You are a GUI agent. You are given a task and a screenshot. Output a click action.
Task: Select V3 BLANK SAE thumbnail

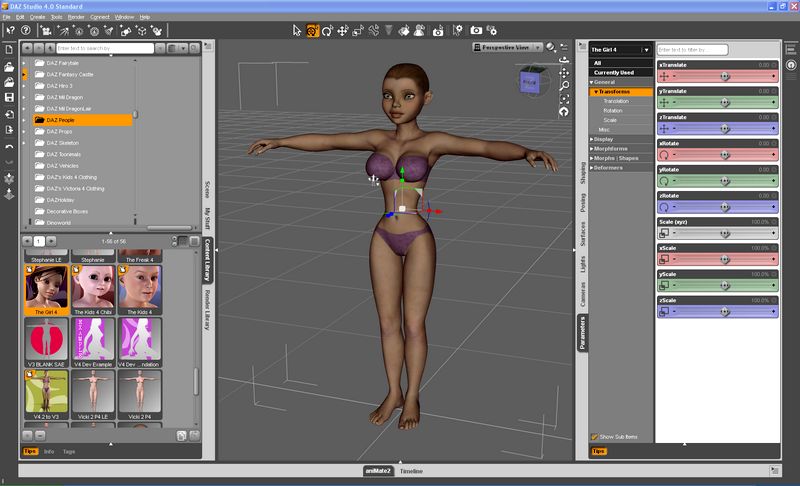click(46, 342)
